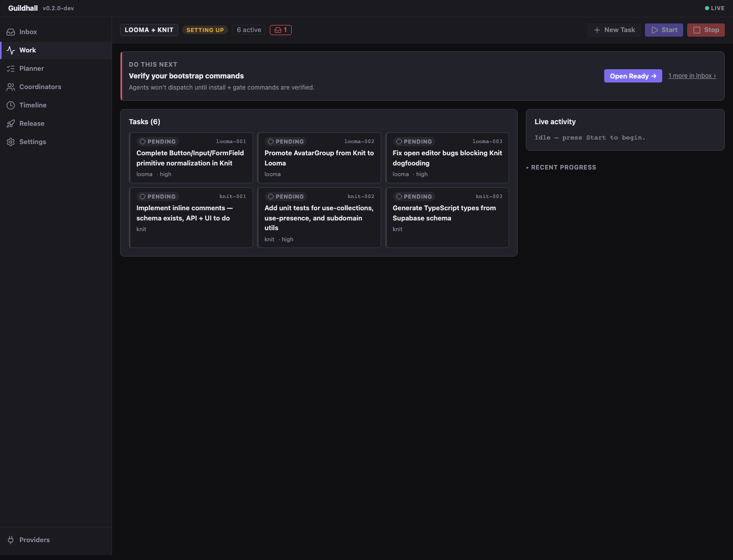Click the knit-001 task ID
Screen dimensions: 733x560
tap(233, 197)
